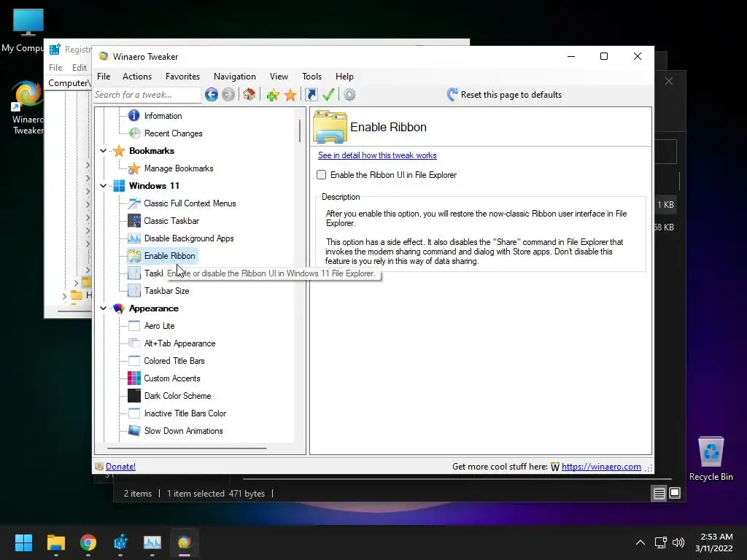Open settings via toolbar gear icon
Screen dimensions: 747x560
[349, 94]
